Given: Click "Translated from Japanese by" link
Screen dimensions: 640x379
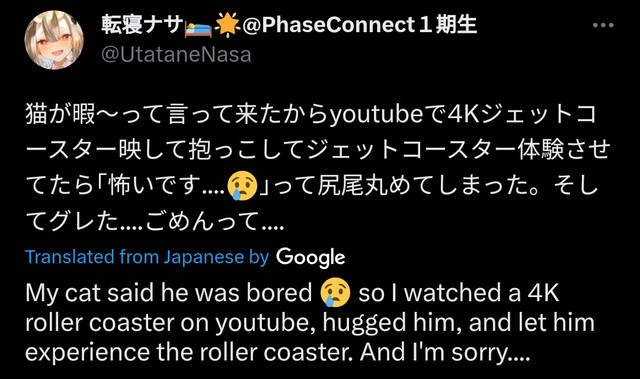Looking at the screenshot, I should [x=147, y=257].
